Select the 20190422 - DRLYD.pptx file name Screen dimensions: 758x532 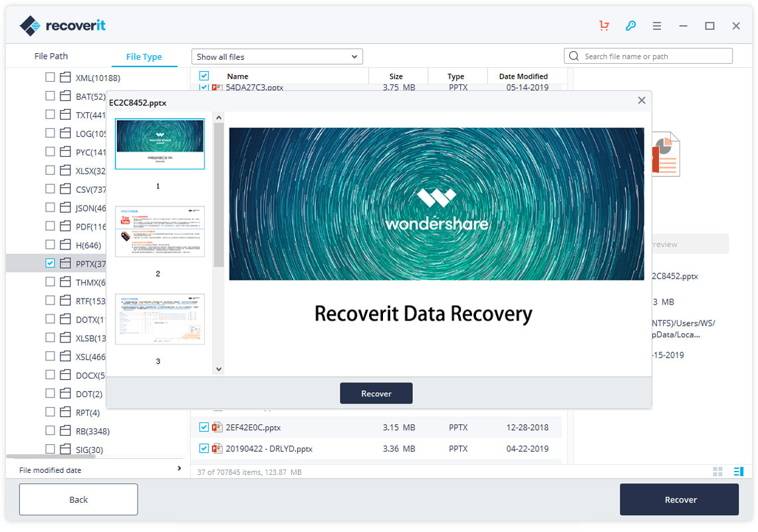[x=269, y=449]
